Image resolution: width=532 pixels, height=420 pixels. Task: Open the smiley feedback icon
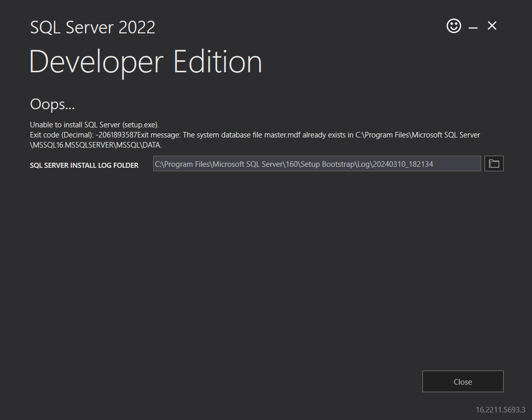pyautogui.click(x=454, y=26)
